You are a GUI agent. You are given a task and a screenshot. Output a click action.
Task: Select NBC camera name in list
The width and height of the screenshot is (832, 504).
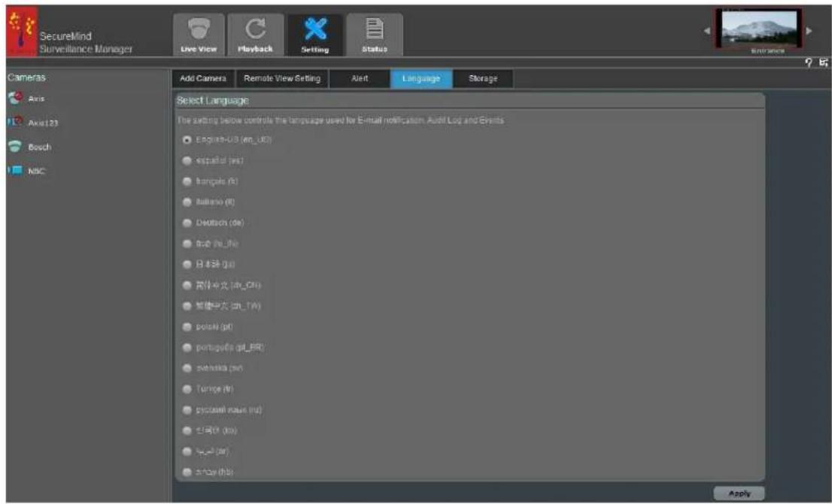point(36,171)
